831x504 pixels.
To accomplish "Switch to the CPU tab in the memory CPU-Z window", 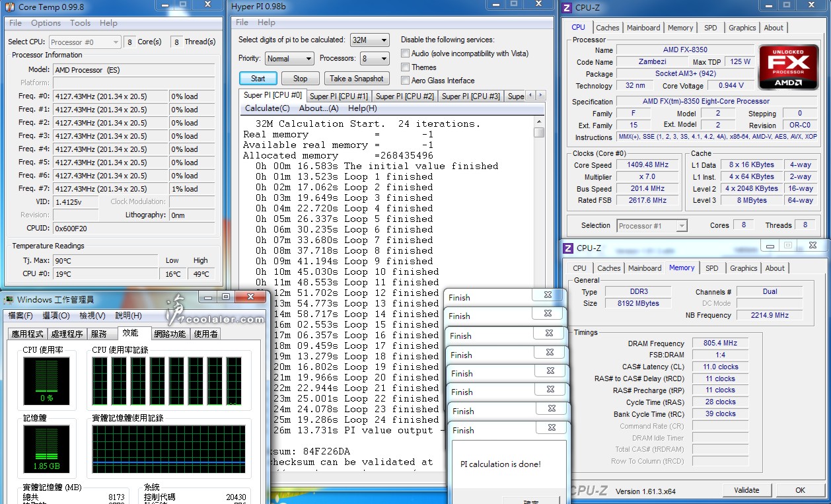I will [x=580, y=268].
